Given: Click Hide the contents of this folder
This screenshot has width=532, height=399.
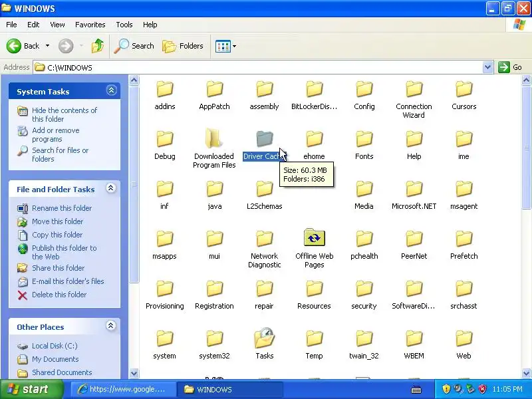Looking at the screenshot, I should point(65,114).
